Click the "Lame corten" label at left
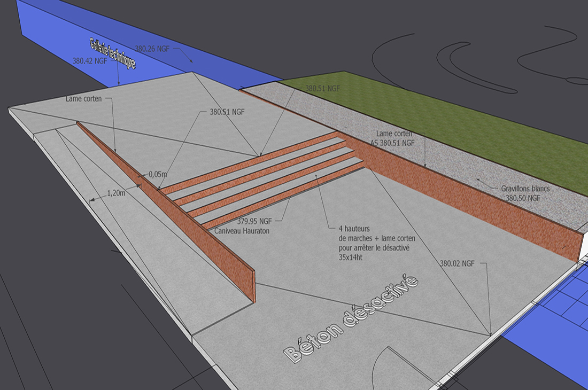588x390 pixels. [84, 99]
